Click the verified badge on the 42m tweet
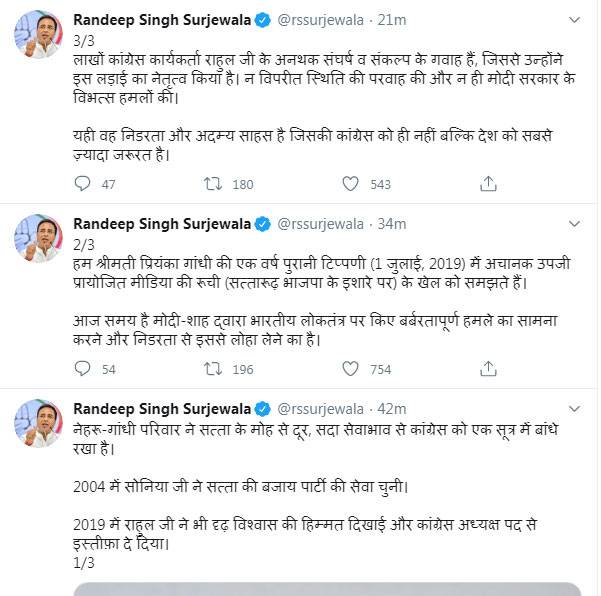601x596 pixels. (x=262, y=408)
